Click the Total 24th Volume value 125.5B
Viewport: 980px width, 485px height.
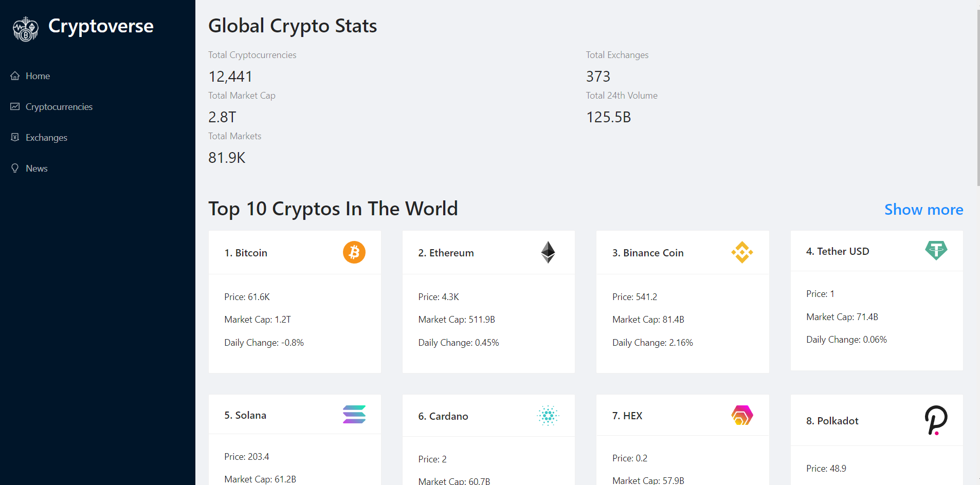click(608, 117)
